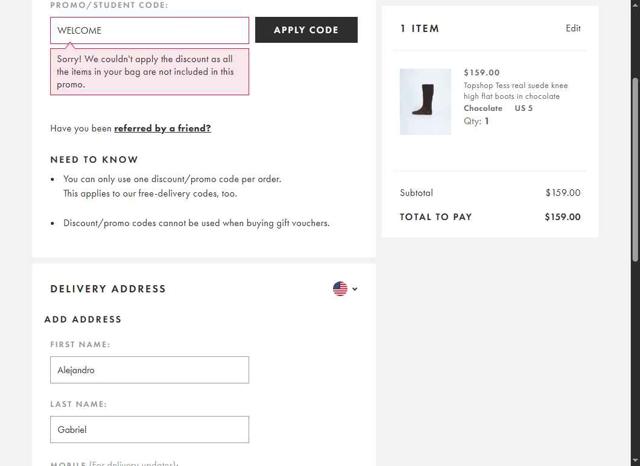Click the First Name input field
Image resolution: width=640 pixels, height=466 pixels.
pyautogui.click(x=150, y=370)
